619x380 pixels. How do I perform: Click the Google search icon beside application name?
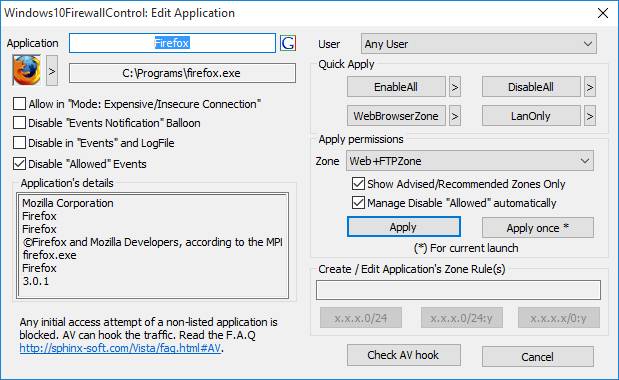pyautogui.click(x=288, y=43)
